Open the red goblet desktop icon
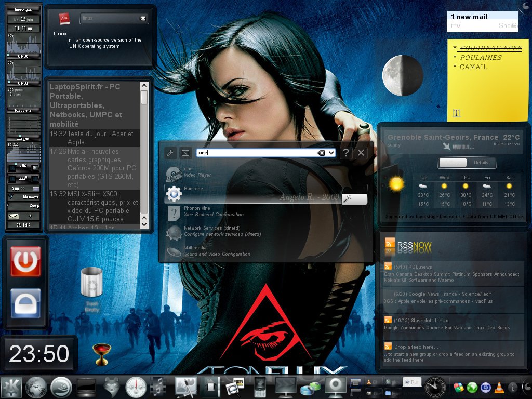Viewport: 532px width, 399px height. click(102, 354)
